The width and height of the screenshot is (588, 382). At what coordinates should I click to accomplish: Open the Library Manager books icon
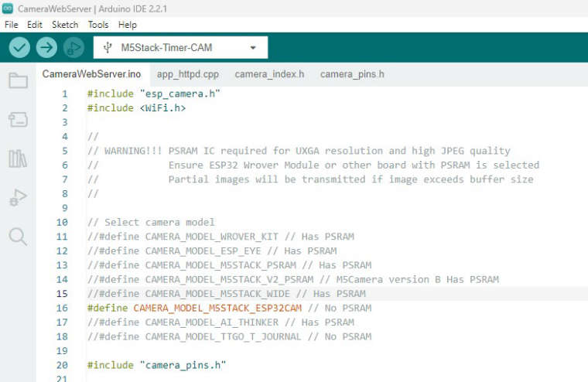[x=18, y=159]
